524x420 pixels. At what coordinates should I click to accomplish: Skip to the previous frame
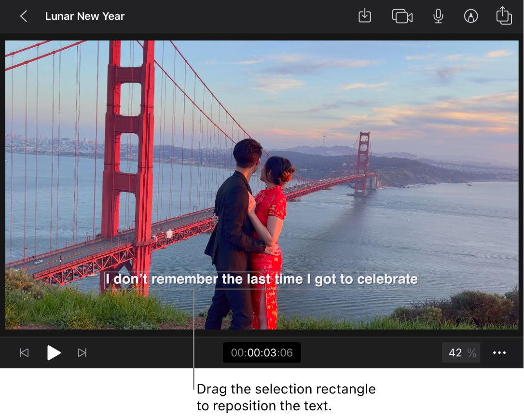tap(25, 352)
